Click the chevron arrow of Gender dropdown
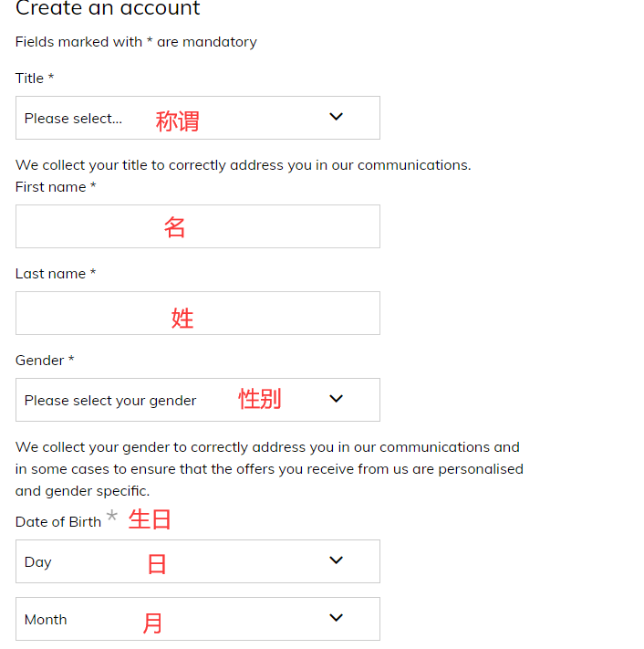Screen dimensions: 644x649 tap(336, 399)
